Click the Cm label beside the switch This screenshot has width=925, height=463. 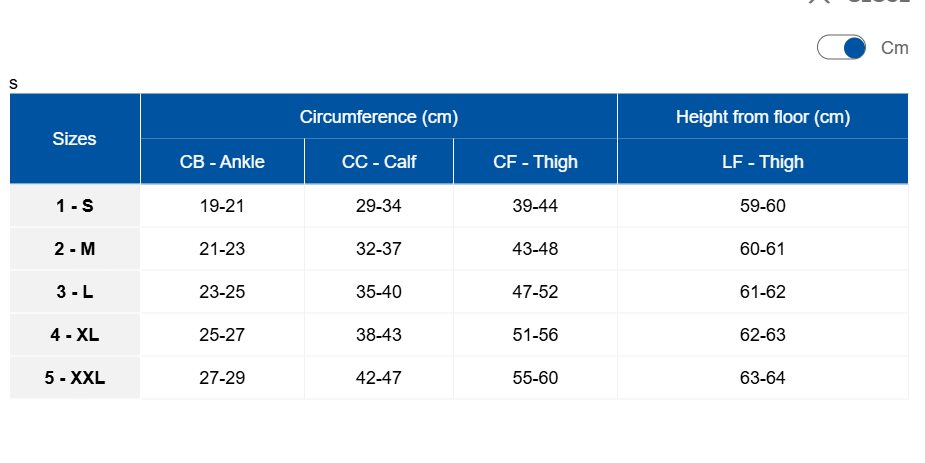(894, 48)
